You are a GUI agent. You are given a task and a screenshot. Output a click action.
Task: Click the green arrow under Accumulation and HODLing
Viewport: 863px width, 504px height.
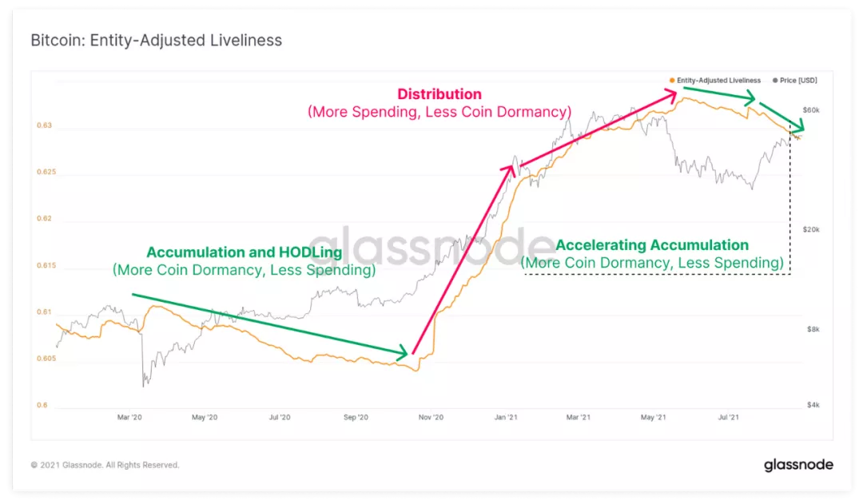point(269,323)
